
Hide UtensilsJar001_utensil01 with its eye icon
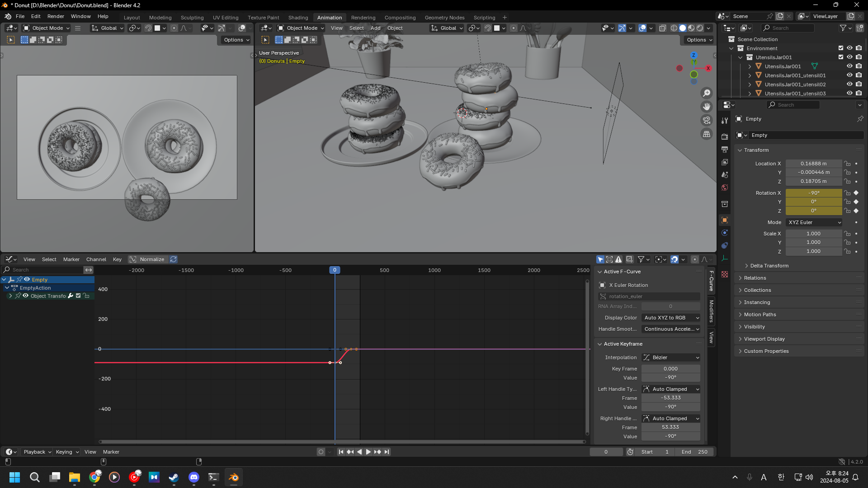click(849, 75)
